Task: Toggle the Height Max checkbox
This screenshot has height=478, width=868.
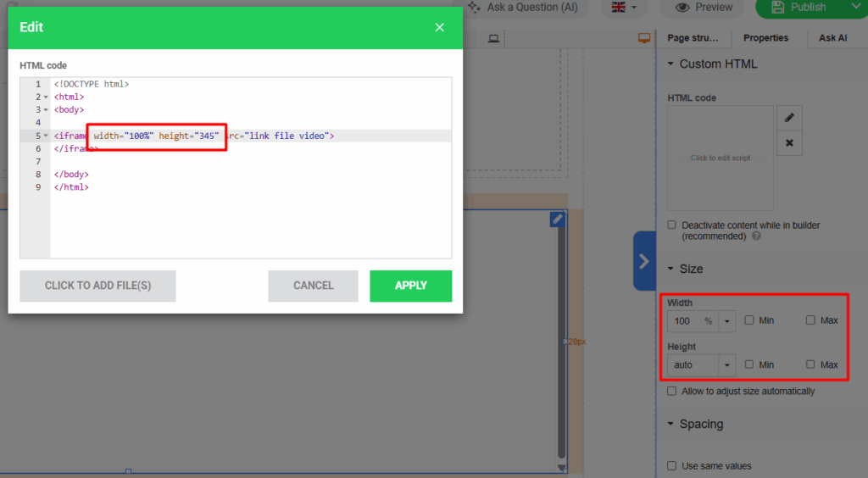Action: click(810, 364)
